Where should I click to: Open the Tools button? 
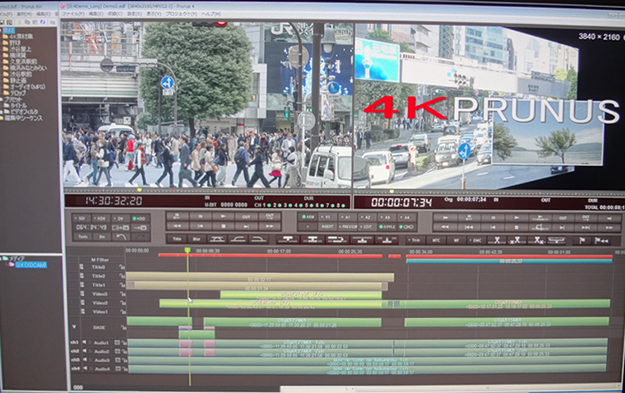(83, 237)
